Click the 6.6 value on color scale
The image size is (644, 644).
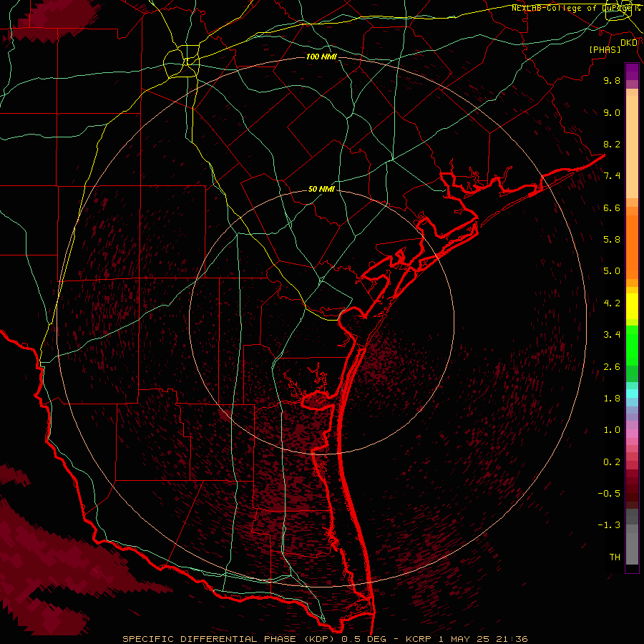click(612, 208)
